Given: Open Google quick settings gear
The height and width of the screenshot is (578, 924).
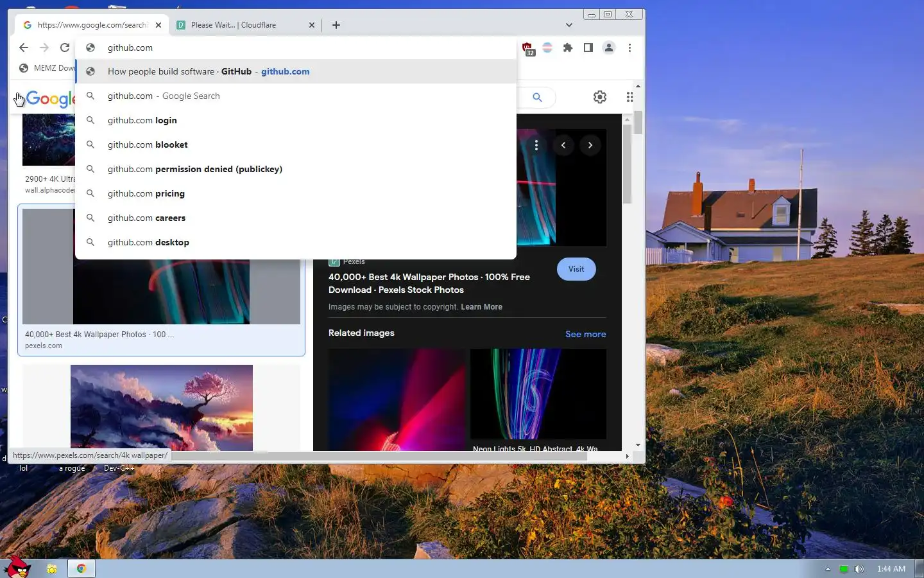Looking at the screenshot, I should [x=600, y=97].
